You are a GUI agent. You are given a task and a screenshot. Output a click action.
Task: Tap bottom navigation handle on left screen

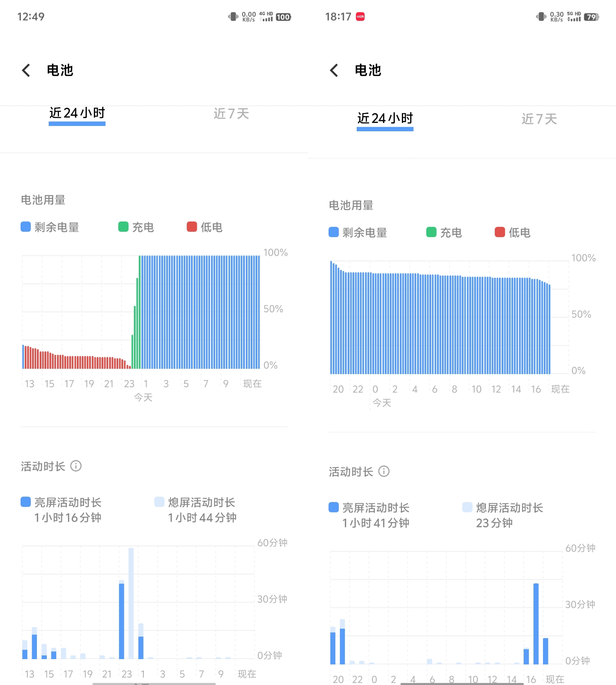pos(154,683)
